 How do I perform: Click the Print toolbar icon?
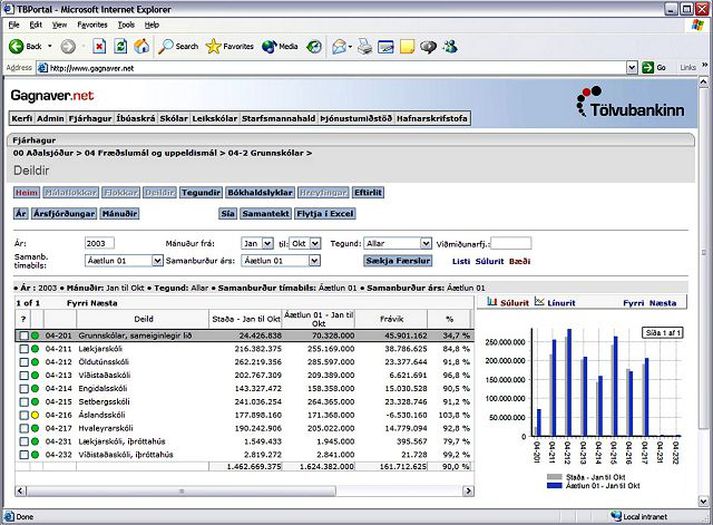tap(365, 46)
